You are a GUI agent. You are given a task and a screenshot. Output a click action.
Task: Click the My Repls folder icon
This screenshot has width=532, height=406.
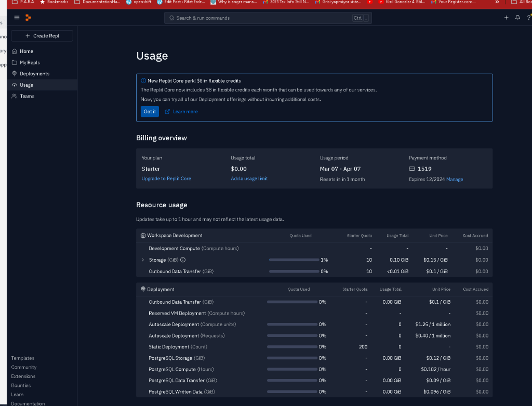[14, 62]
